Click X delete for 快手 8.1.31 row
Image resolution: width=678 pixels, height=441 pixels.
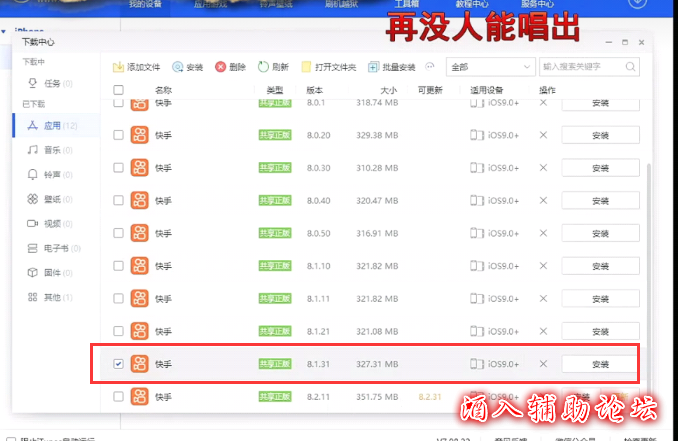tap(544, 364)
